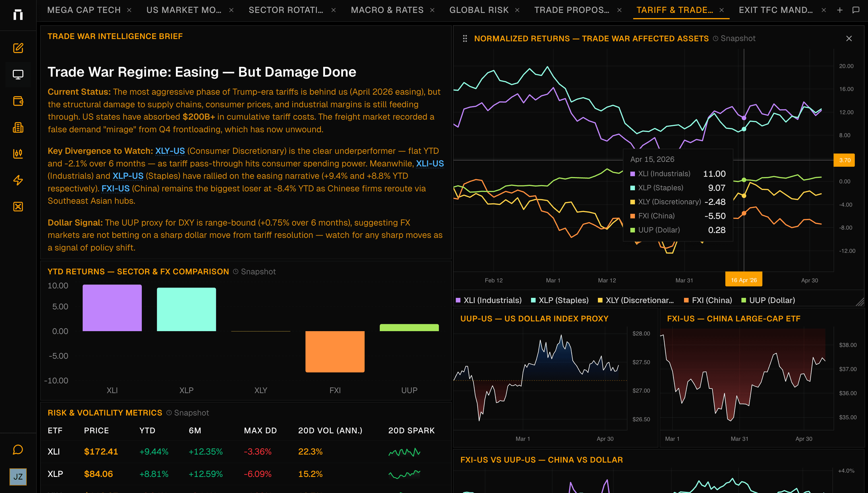Screen dimensions: 868x493
Task: Toggle UUP (Dollar) legend series
Action: click(x=768, y=300)
